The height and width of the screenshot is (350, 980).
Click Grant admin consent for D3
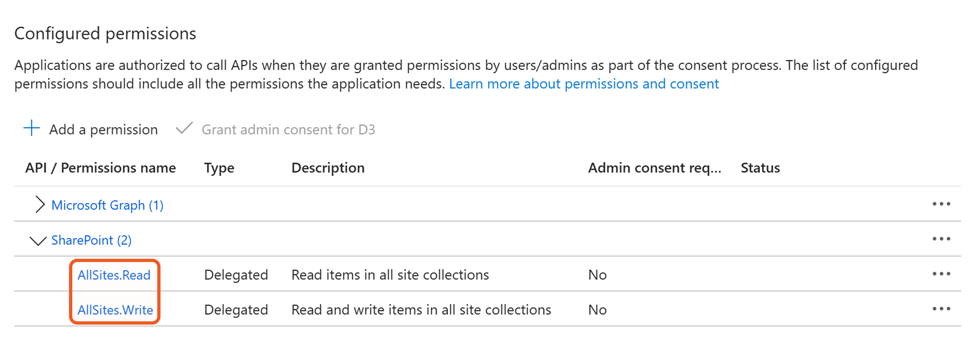[288, 129]
